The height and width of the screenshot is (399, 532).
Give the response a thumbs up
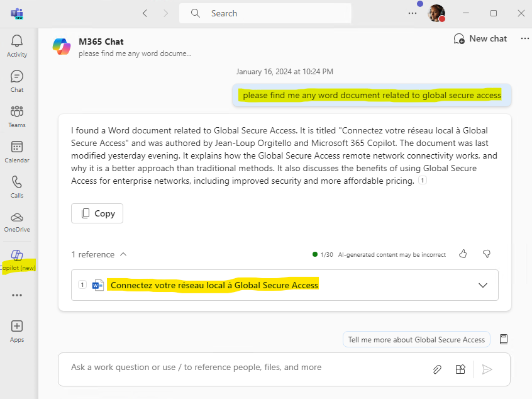click(x=463, y=254)
